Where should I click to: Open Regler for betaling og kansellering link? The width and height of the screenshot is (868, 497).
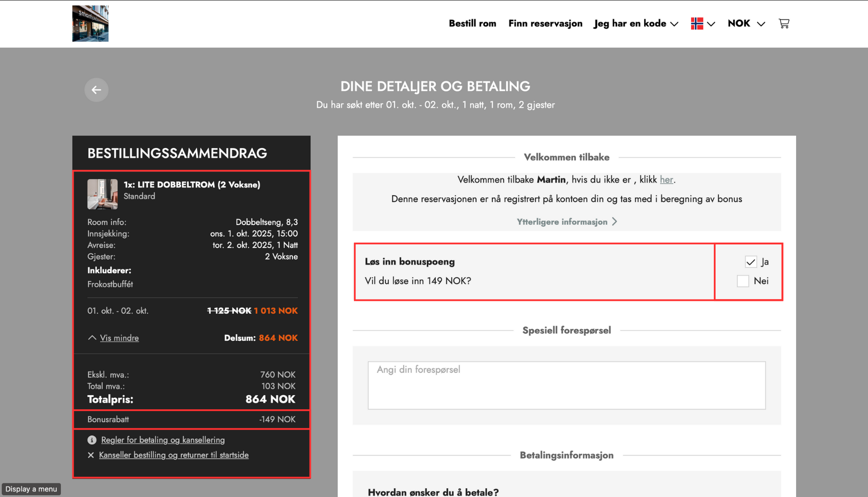[x=163, y=440]
